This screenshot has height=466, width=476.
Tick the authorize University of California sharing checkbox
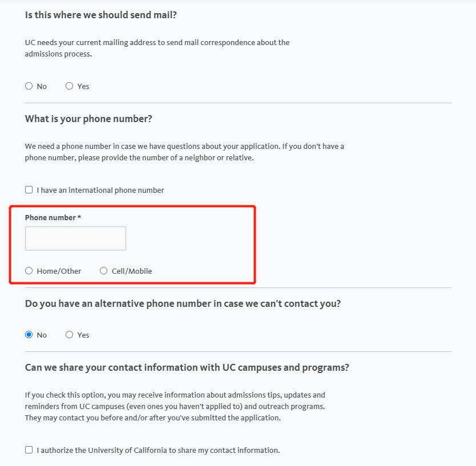point(29,450)
